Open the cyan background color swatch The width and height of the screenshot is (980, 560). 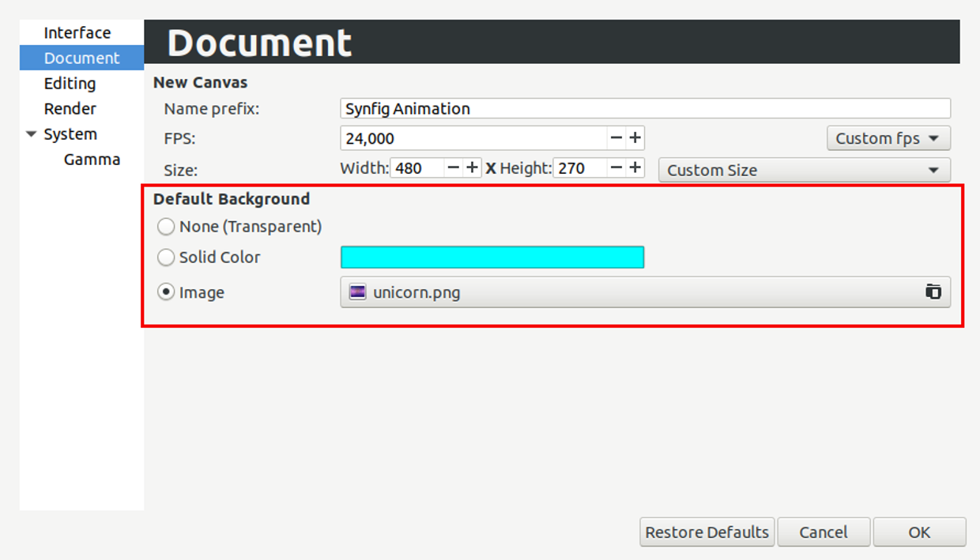pyautogui.click(x=492, y=257)
